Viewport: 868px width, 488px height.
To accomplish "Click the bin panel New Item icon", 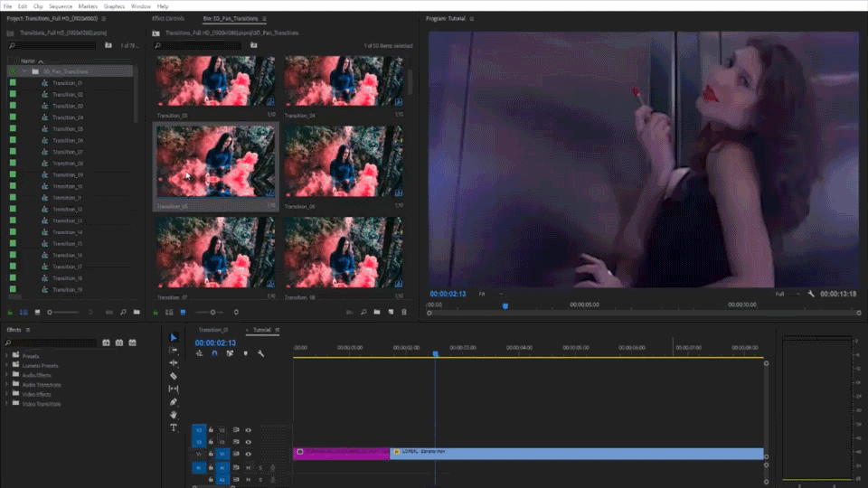I will [391, 313].
